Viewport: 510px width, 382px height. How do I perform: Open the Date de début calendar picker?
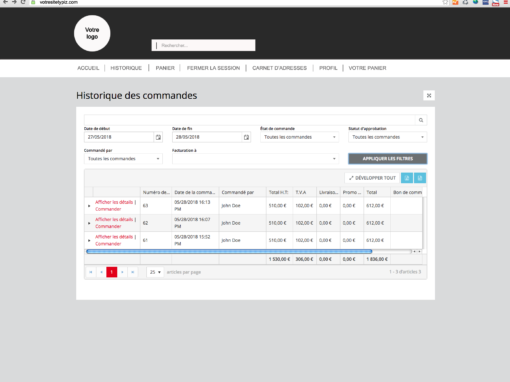[158, 137]
